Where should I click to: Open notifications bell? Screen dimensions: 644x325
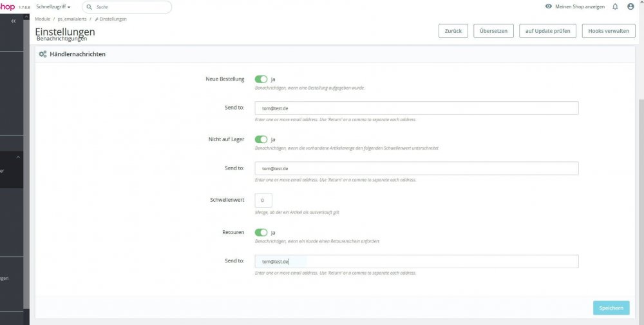point(615,6)
